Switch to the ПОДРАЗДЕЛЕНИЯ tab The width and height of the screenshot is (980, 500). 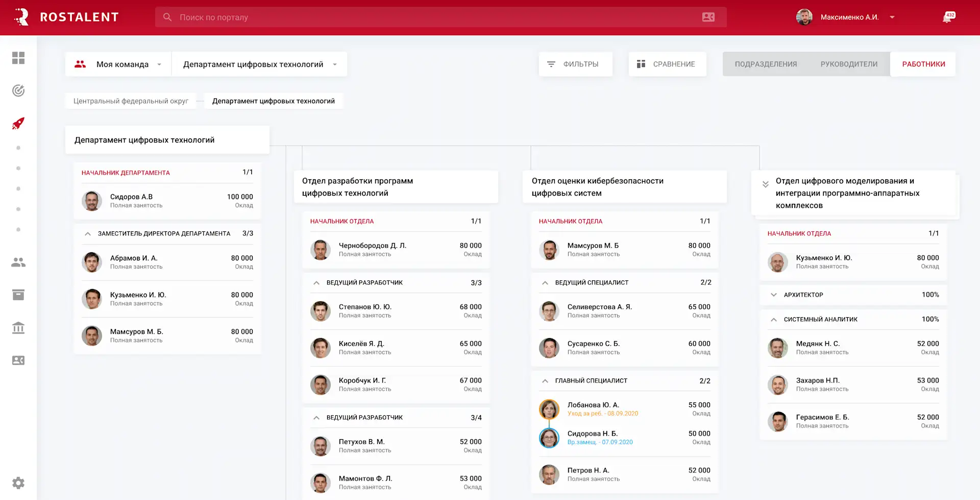point(766,64)
